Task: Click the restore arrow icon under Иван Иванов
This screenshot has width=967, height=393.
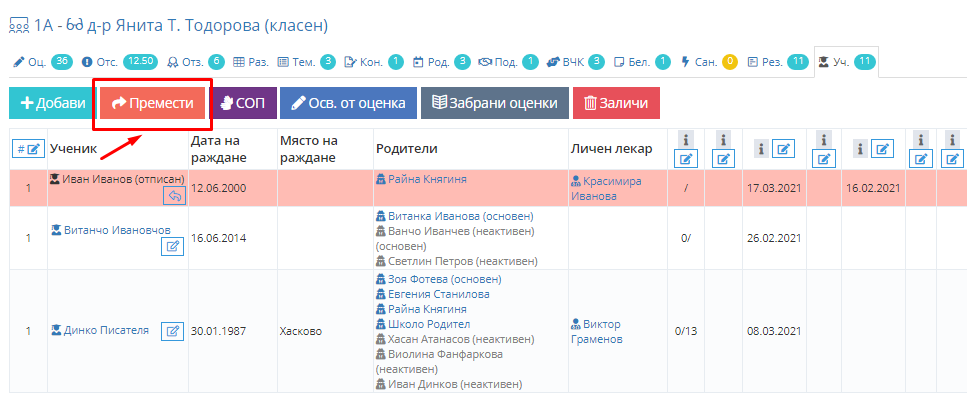Action: 175,196
